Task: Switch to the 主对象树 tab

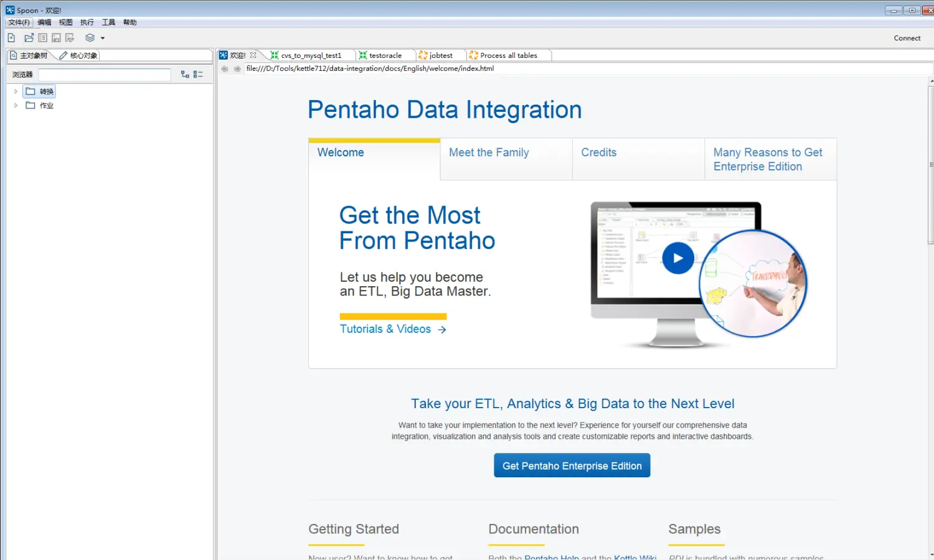Action: (29, 55)
